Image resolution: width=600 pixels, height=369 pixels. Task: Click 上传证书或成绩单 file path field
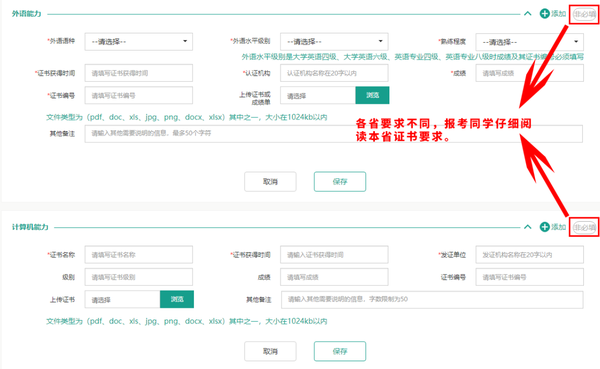(318, 95)
